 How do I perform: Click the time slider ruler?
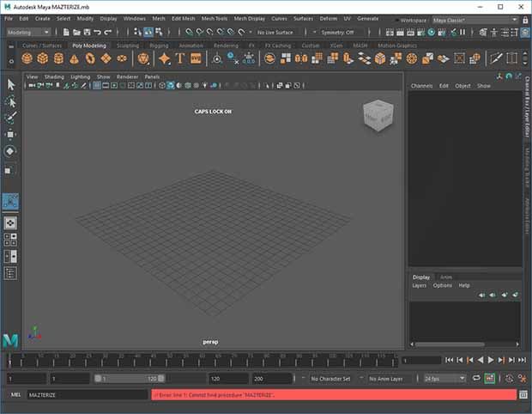pos(203,360)
